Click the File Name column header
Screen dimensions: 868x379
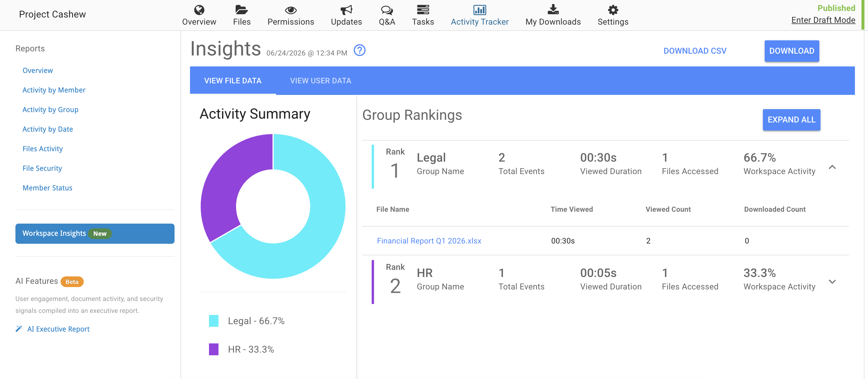point(392,209)
